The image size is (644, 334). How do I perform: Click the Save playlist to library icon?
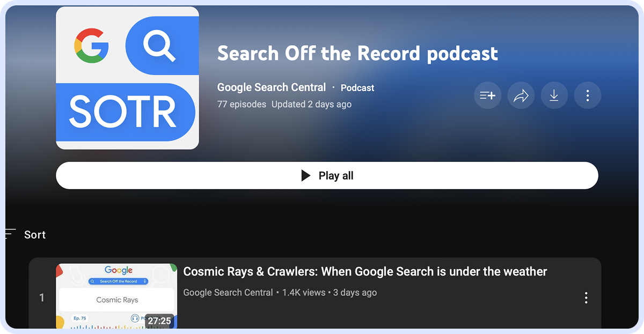tap(487, 96)
